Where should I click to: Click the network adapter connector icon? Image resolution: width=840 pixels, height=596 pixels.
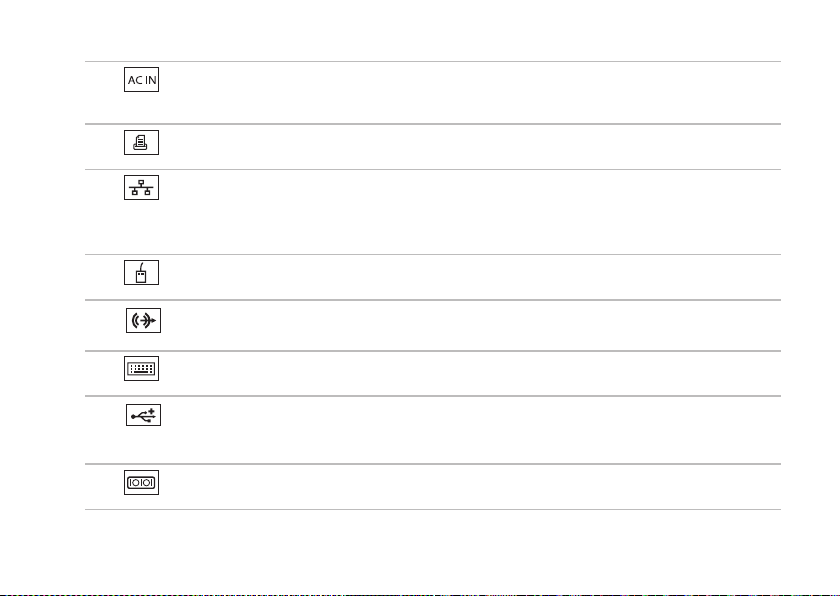pyautogui.click(x=141, y=187)
